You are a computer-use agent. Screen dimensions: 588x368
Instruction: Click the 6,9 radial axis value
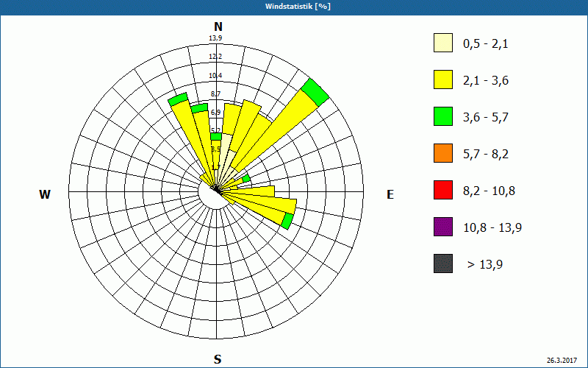[x=215, y=113]
